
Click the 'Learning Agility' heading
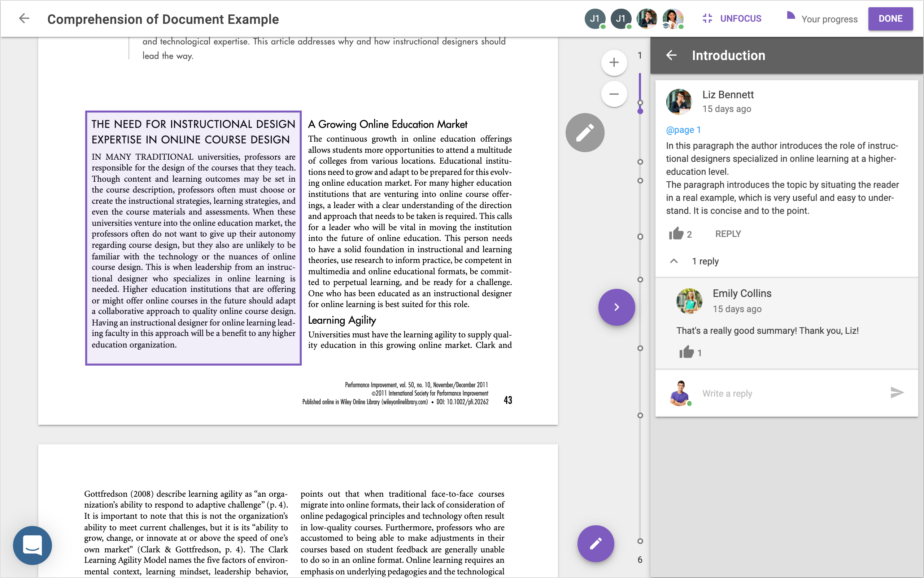pos(342,320)
